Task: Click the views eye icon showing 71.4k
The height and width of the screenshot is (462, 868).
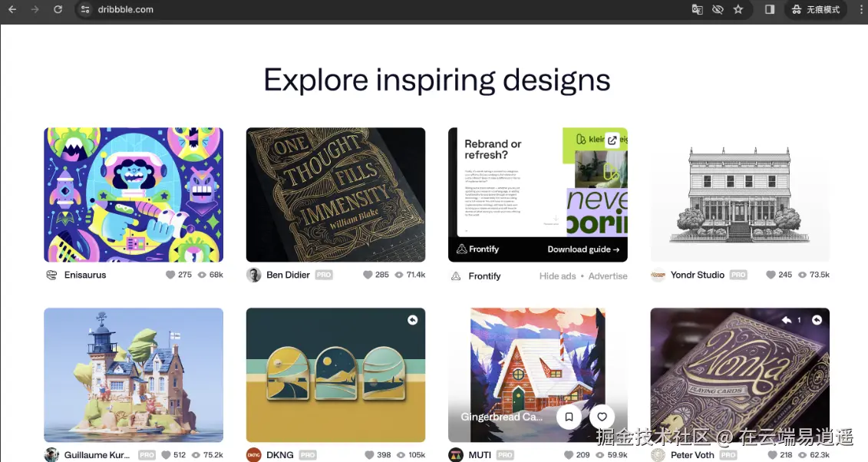Action: pyautogui.click(x=399, y=275)
